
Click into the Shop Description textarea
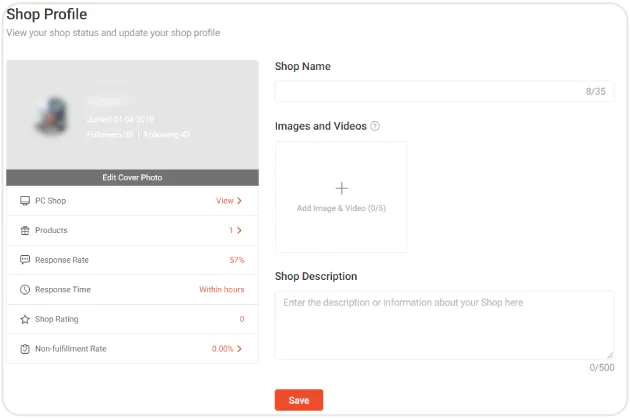coord(444,325)
